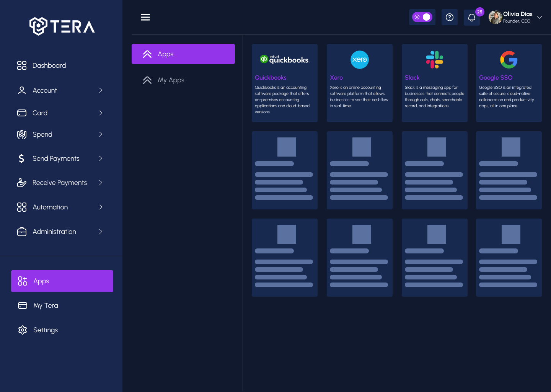Viewport: 551px width, 392px height.
Task: Click the My Tera card icon
Action: tap(23, 305)
